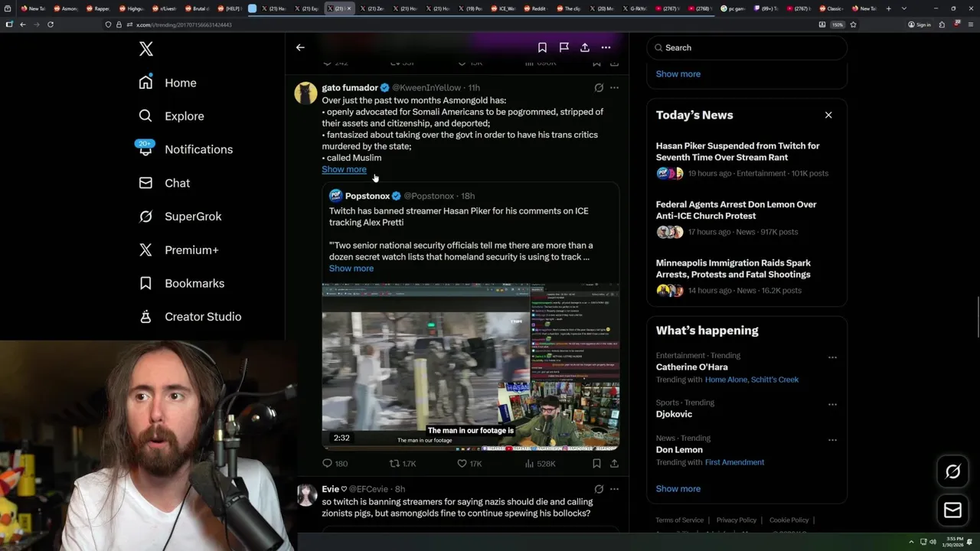Expand gato fumador post with Show more

[344, 169]
